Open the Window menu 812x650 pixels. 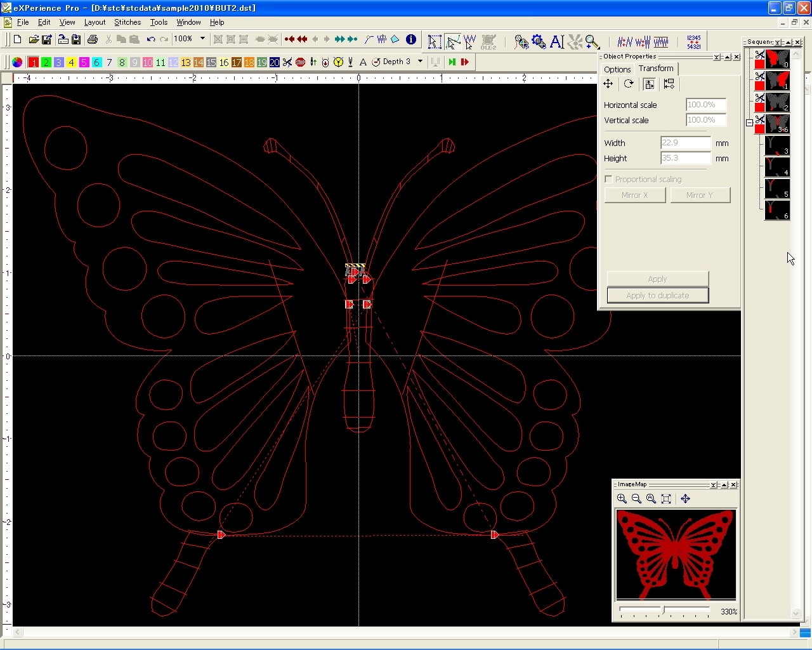[x=188, y=22]
